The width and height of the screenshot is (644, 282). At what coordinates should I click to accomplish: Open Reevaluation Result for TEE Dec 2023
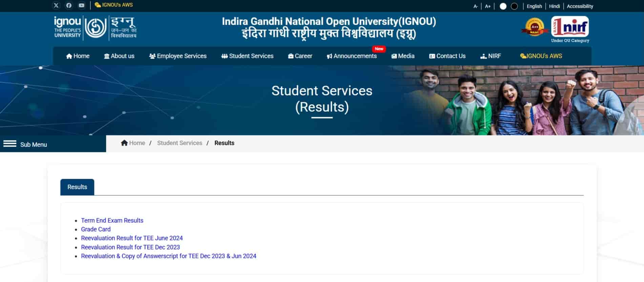(130, 247)
